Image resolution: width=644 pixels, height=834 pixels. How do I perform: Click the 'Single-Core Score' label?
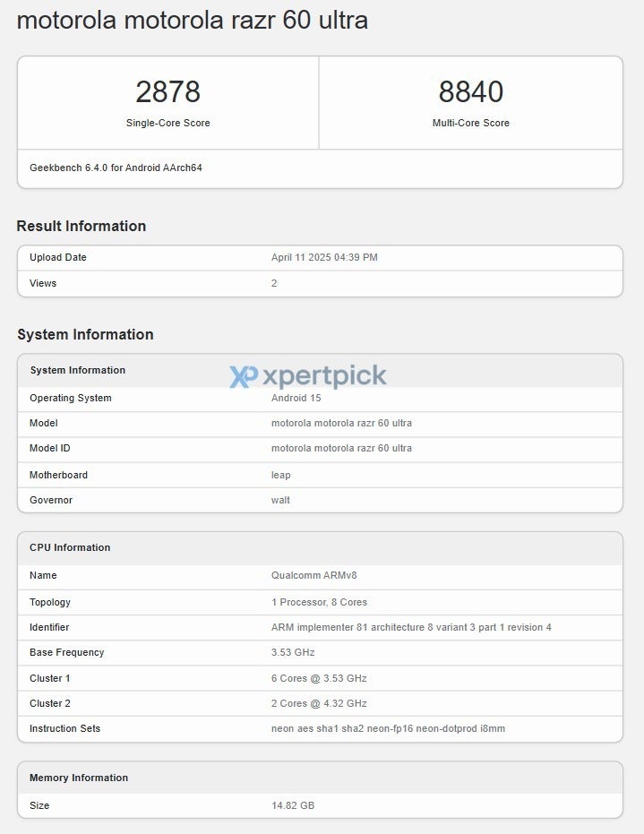click(167, 123)
